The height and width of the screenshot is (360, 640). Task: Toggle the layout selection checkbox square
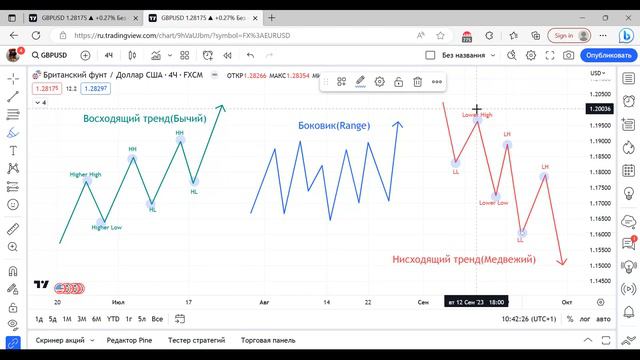(430, 55)
